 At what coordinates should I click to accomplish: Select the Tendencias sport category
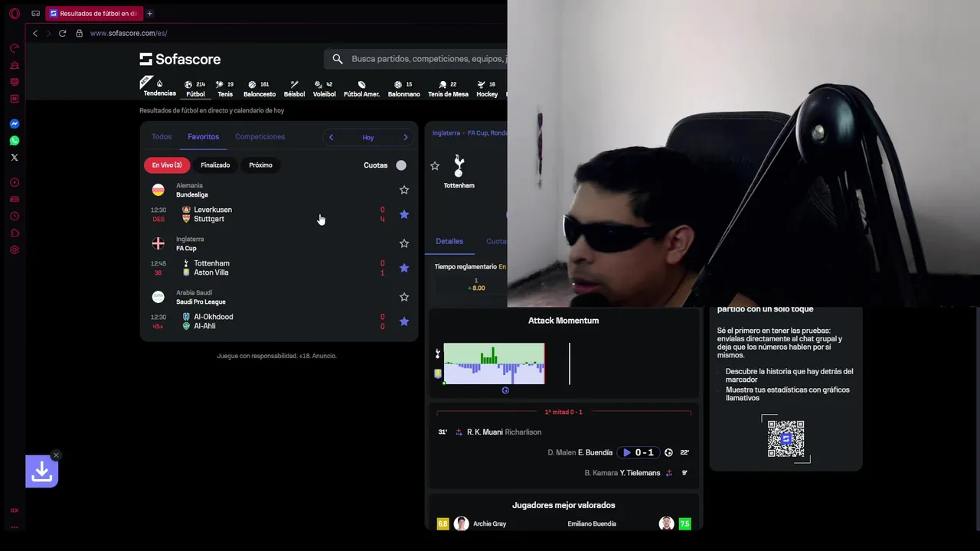click(160, 88)
